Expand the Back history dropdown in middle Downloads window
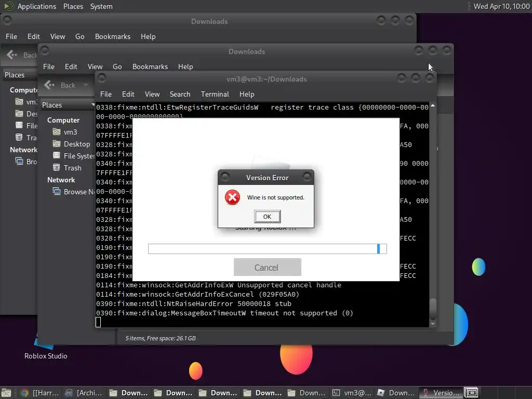 coord(86,85)
